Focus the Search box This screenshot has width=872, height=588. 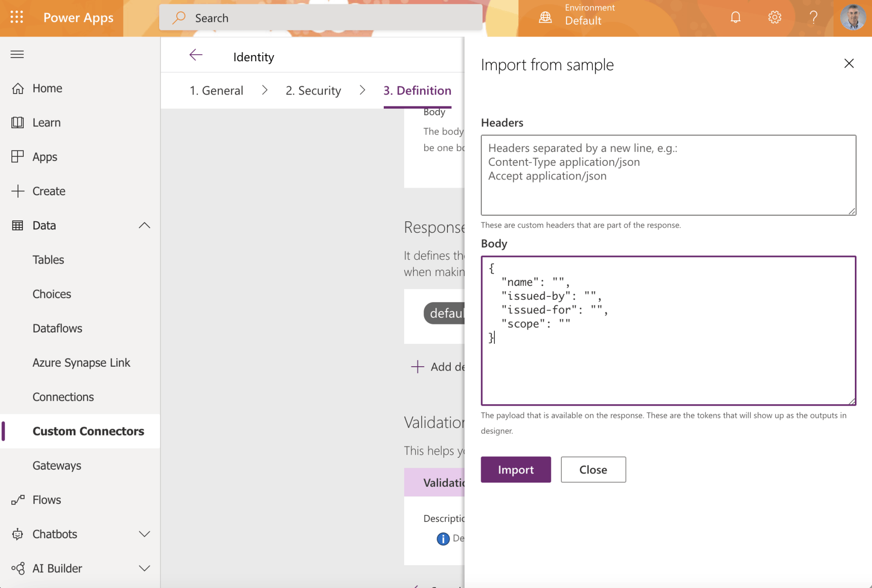tap(321, 18)
